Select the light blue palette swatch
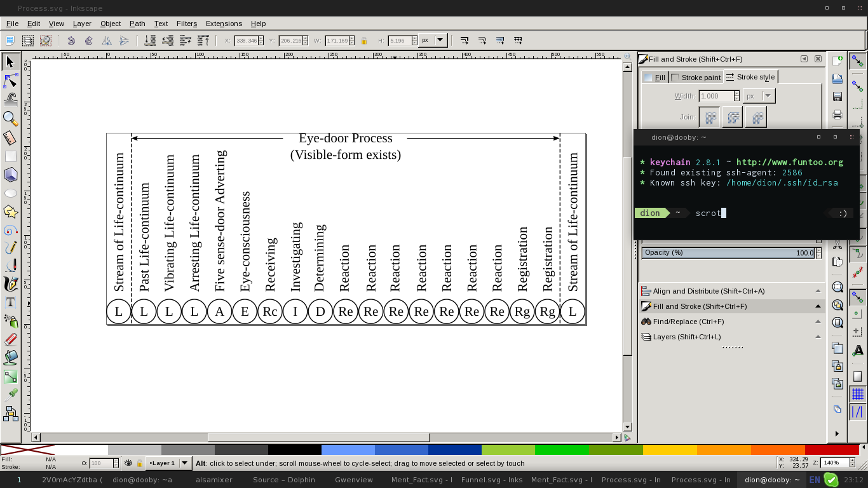 click(x=348, y=450)
